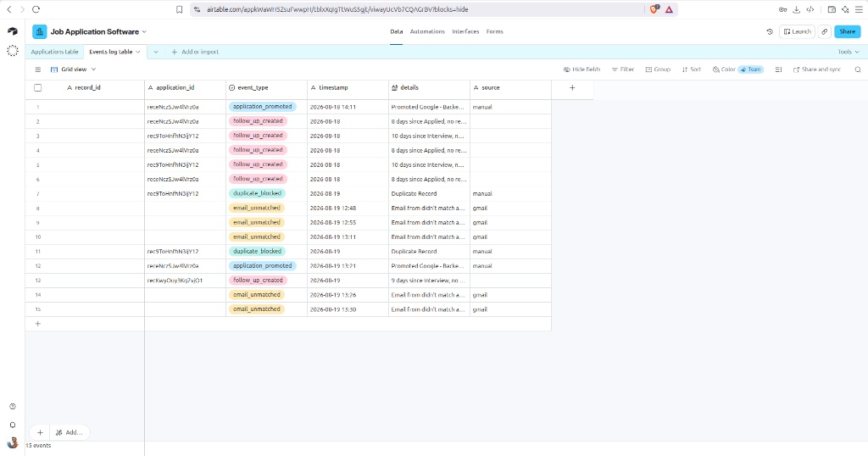Click Add or import table
Image resolution: width=868 pixels, height=456 pixels.
195,52
